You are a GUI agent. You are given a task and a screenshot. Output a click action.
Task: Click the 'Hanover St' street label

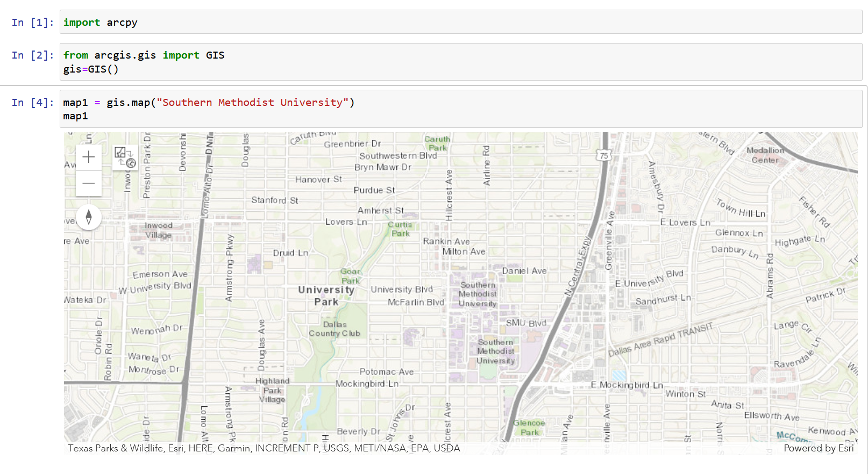(318, 179)
